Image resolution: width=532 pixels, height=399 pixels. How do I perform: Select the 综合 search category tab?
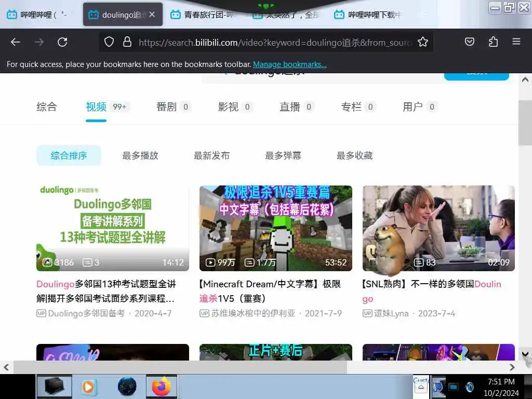(46, 107)
